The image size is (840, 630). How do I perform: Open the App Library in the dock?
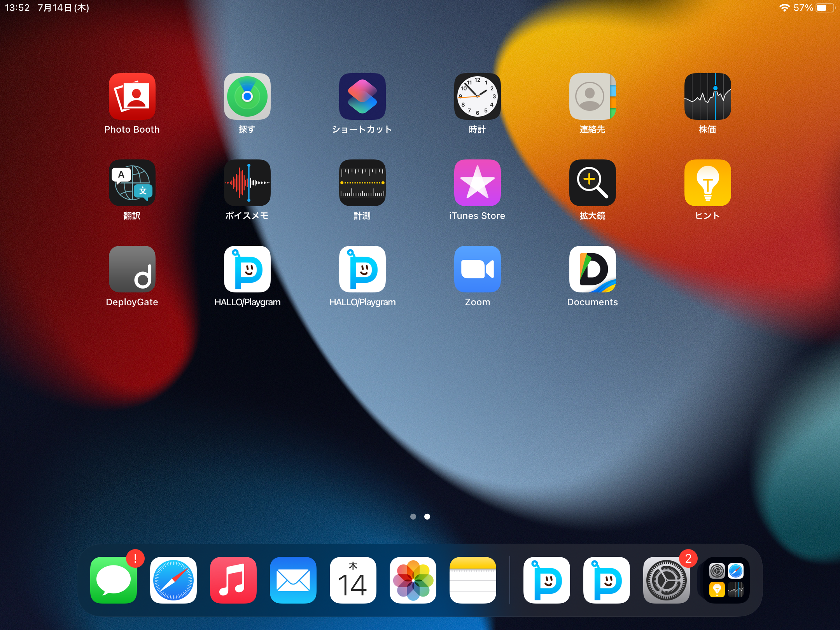point(726,580)
